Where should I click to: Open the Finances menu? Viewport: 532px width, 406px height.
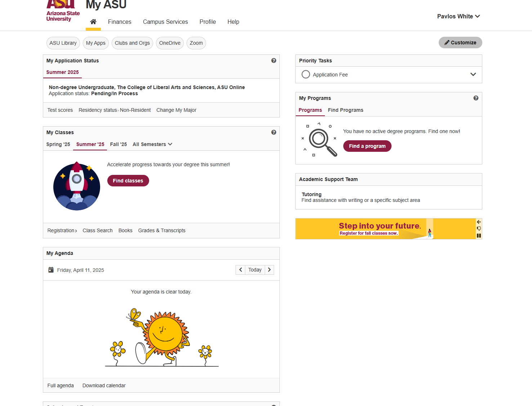click(120, 22)
